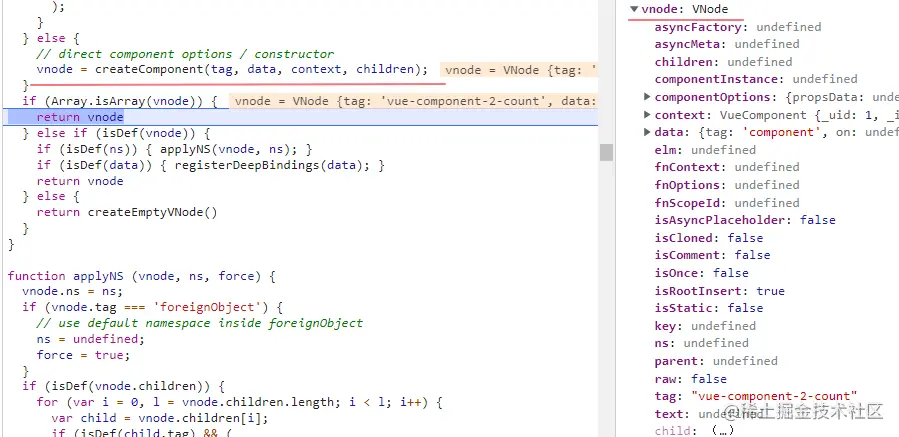This screenshot has height=437, width=899.
Task: Click the for loop over vnode.children line
Action: coord(240,402)
